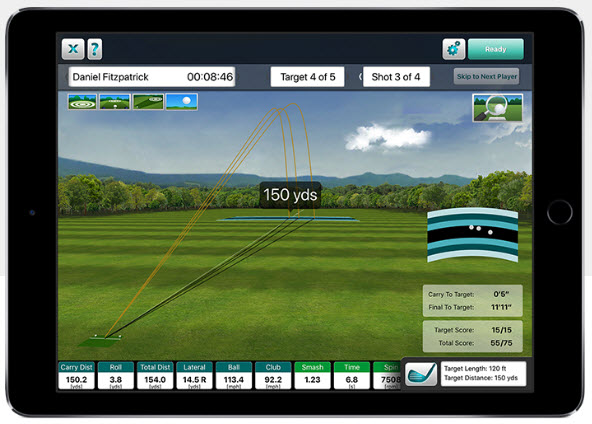Select the Spin data tile
Screen dimensions: 592x424
[x=387, y=376]
